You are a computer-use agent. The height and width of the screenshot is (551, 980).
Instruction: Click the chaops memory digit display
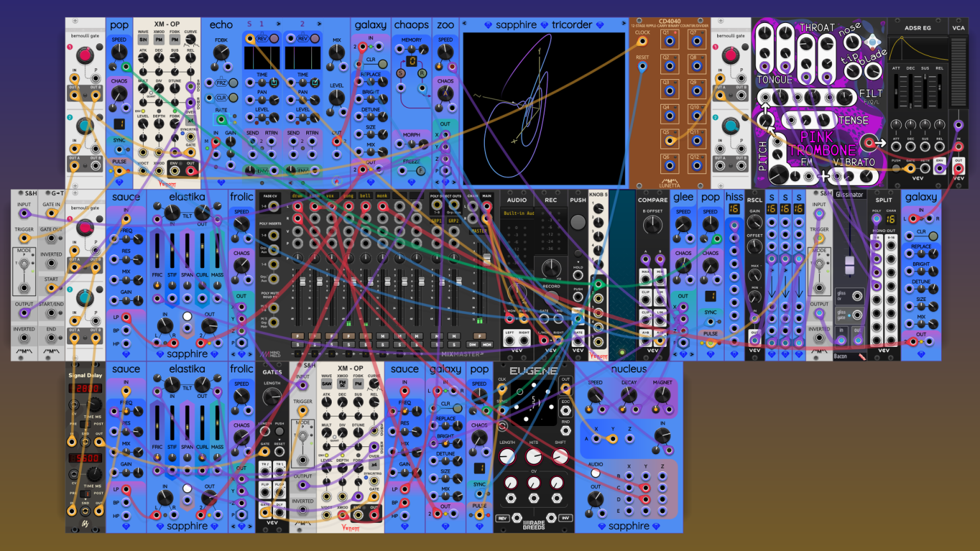[412, 61]
